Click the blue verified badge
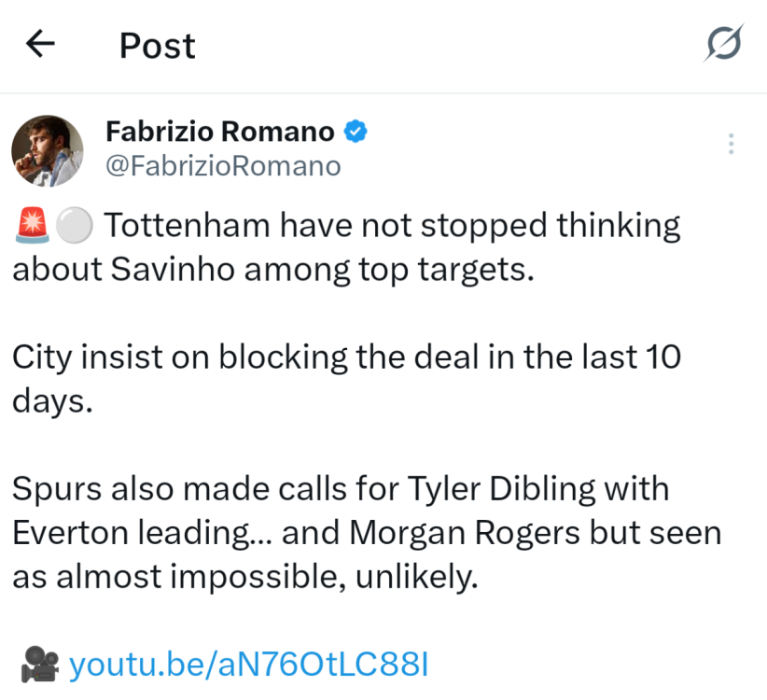Image resolution: width=767 pixels, height=700 pixels. tap(356, 132)
